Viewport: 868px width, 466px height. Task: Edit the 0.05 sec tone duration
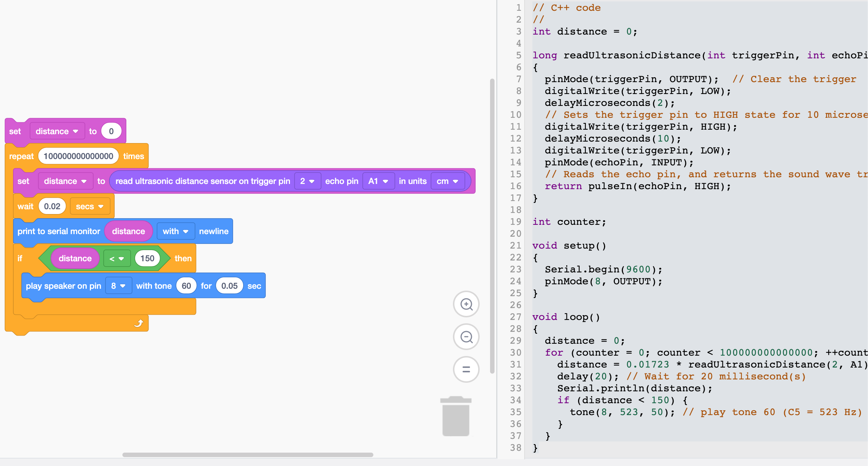[229, 285]
